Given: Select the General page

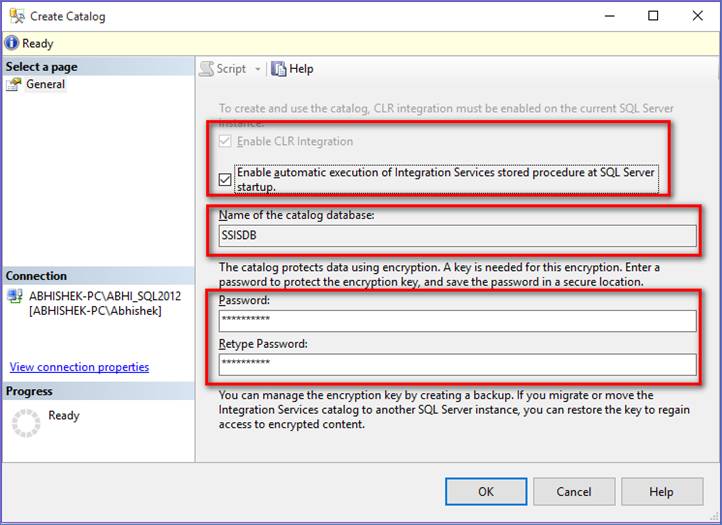Looking at the screenshot, I should (45, 84).
